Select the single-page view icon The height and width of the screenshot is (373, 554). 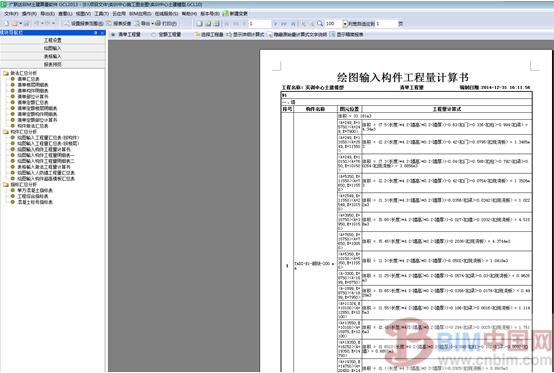coord(199,24)
